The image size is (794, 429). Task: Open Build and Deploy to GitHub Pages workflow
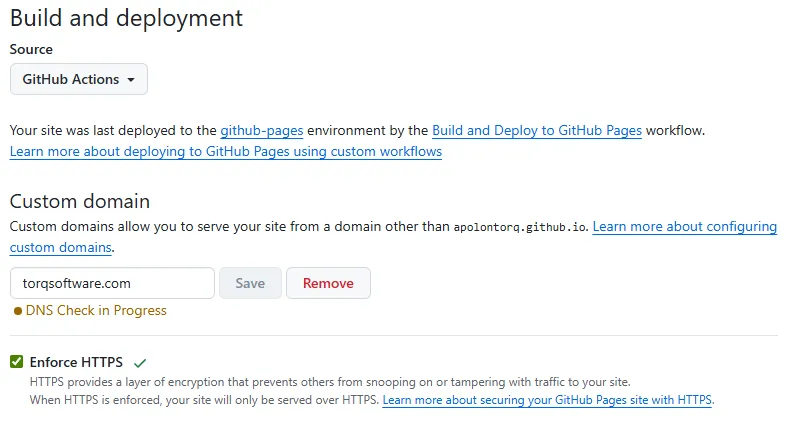pyautogui.click(x=536, y=130)
